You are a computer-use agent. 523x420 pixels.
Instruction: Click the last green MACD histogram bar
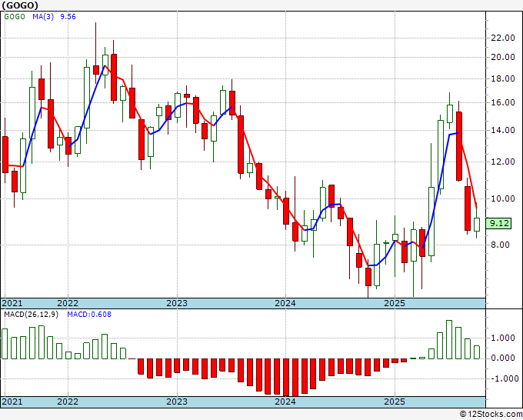point(477,352)
